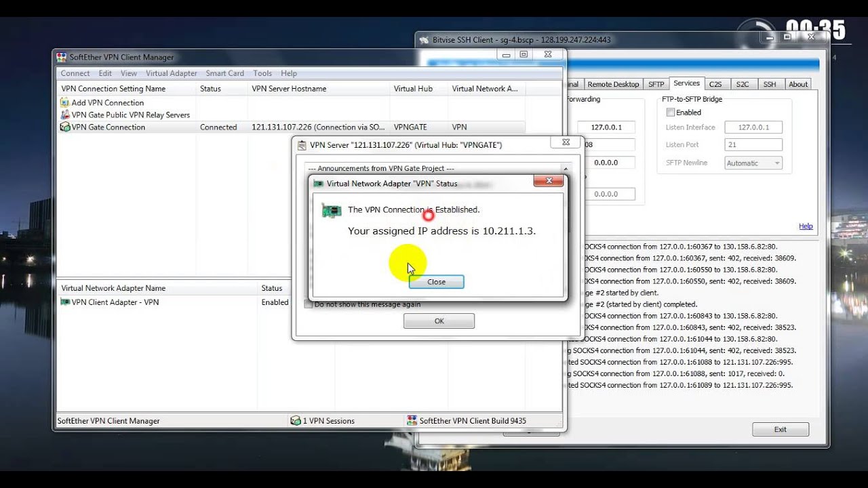Open the Virtual Adapter menu

click(172, 73)
